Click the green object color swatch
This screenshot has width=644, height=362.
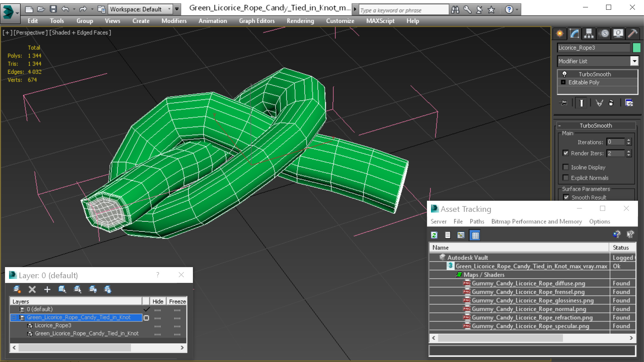click(636, 48)
